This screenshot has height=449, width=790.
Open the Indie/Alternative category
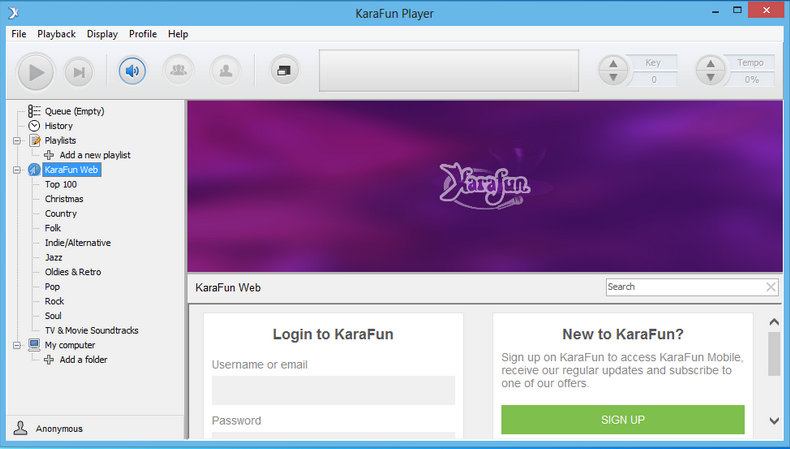(x=78, y=243)
